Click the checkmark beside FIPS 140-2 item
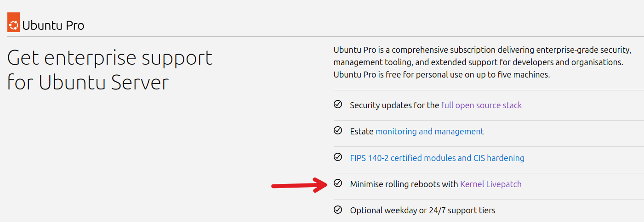 pyautogui.click(x=338, y=157)
